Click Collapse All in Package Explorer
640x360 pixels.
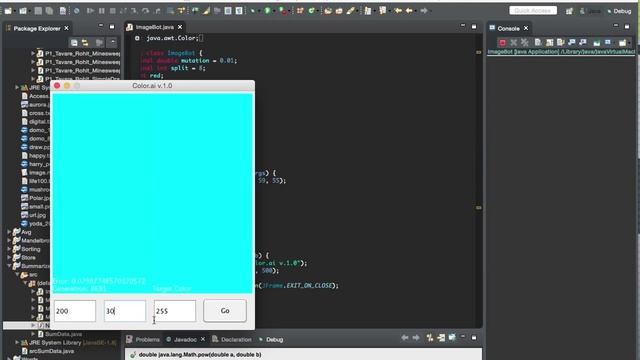74,42
